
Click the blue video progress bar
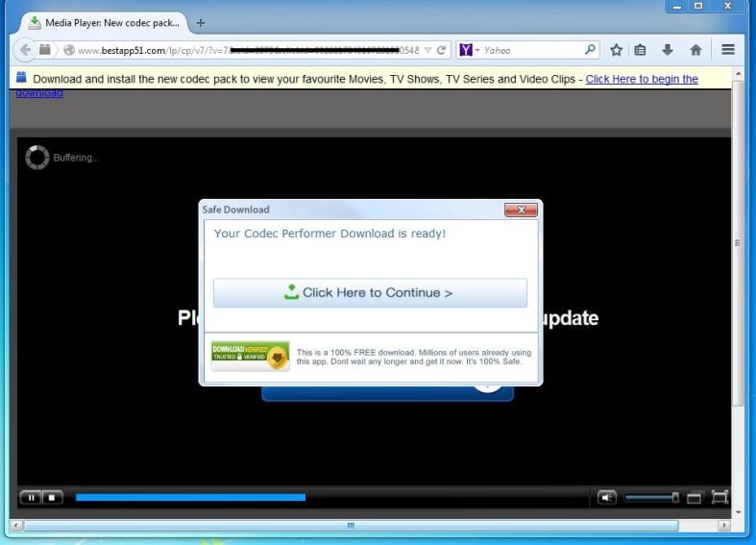(x=190, y=497)
